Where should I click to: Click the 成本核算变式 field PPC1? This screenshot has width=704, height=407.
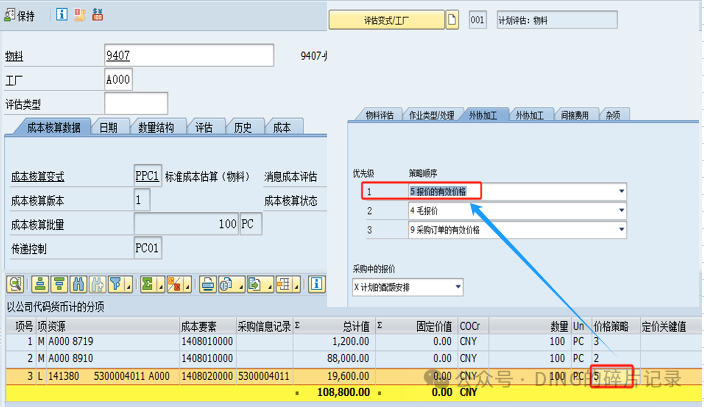[x=148, y=176]
